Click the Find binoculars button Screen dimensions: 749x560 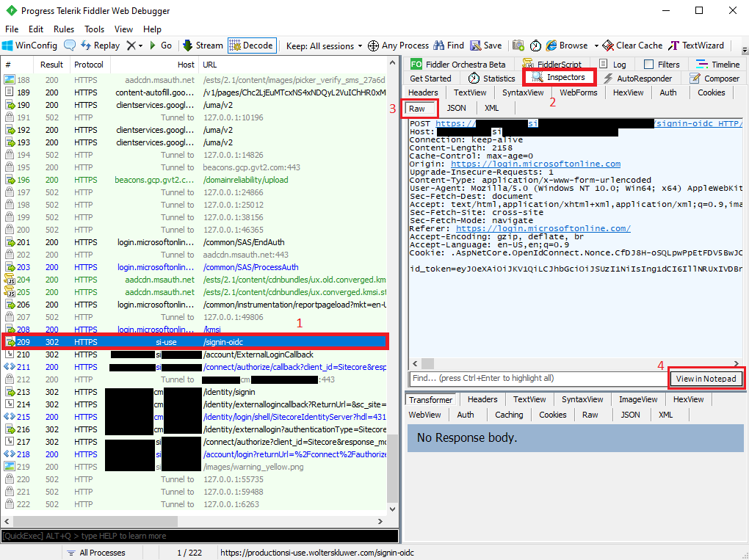[449, 46]
